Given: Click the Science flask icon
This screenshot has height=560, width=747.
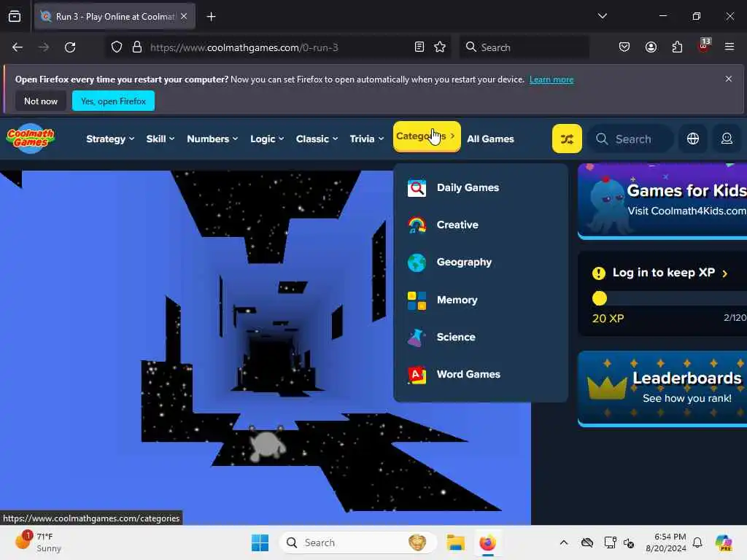Looking at the screenshot, I should tap(417, 337).
